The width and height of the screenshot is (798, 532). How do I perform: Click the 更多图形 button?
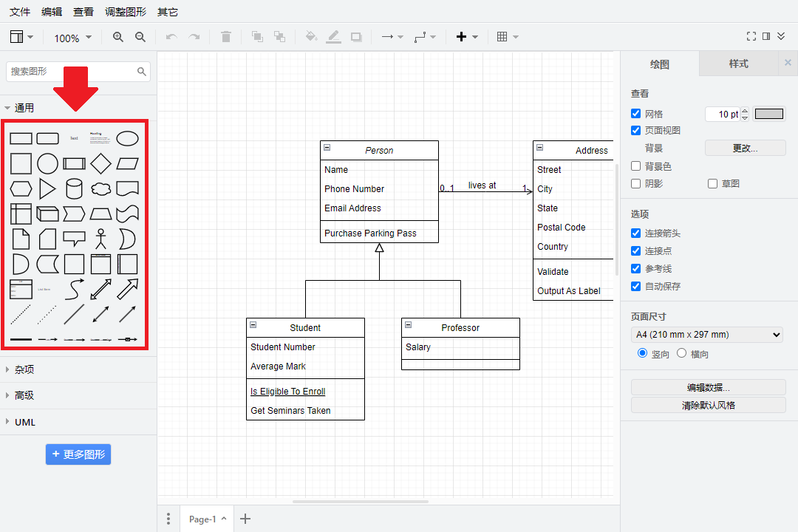pyautogui.click(x=78, y=454)
